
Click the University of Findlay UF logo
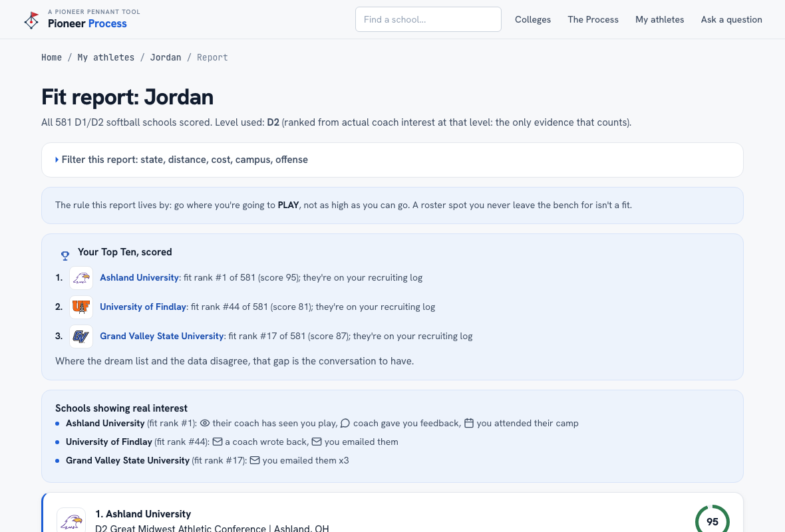coord(81,307)
